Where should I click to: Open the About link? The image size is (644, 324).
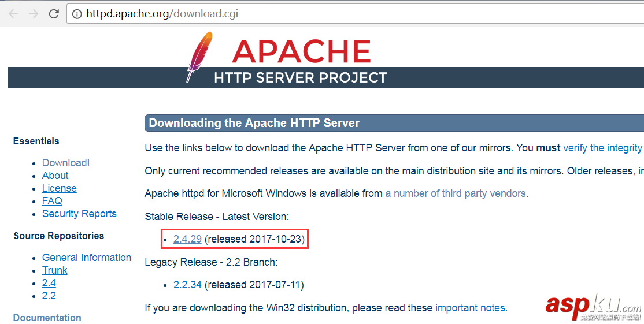[x=55, y=176]
